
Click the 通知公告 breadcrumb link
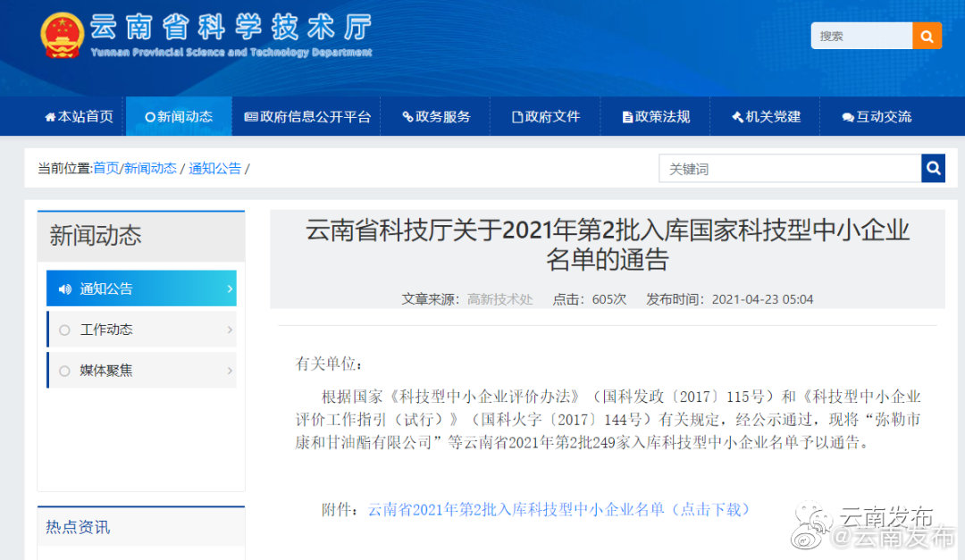[214, 168]
